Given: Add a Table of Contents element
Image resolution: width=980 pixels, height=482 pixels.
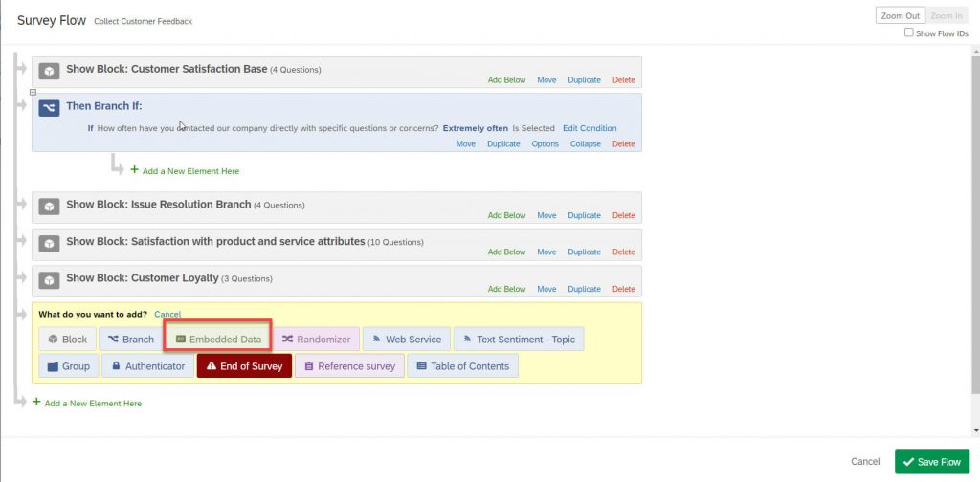Looking at the screenshot, I should 462,366.
